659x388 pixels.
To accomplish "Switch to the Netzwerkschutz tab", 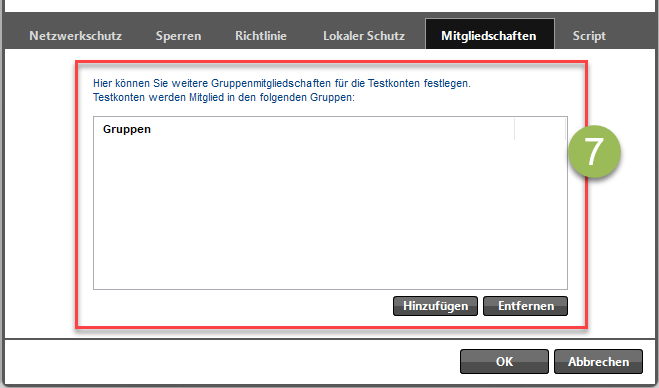I will point(76,36).
